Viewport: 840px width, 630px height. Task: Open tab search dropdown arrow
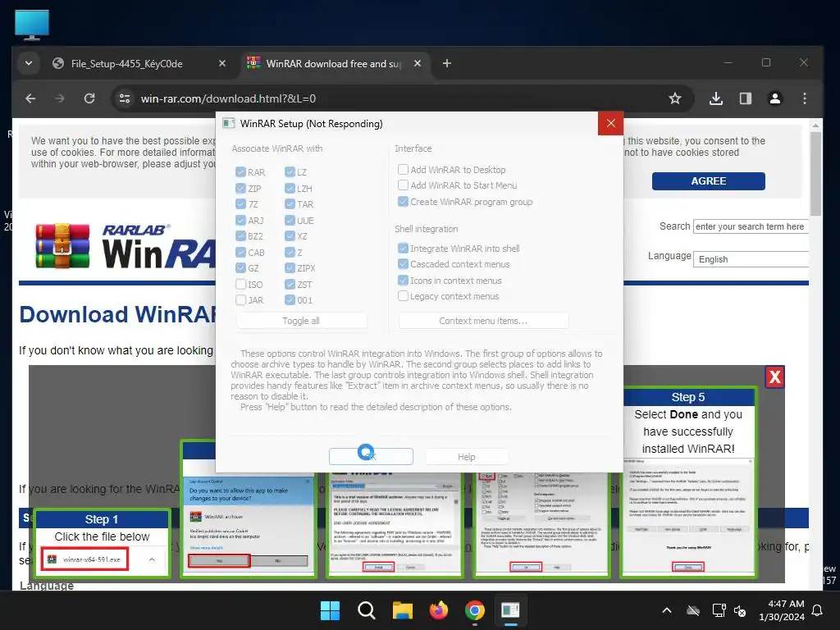pos(29,63)
